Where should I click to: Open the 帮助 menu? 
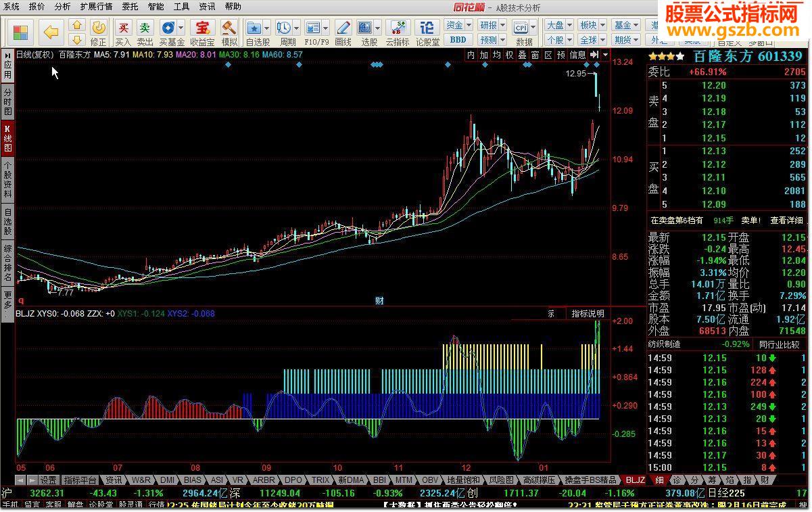233,6
